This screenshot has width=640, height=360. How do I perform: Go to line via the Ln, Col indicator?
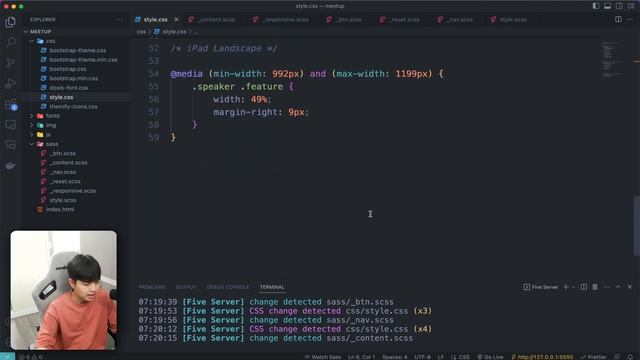pos(361,357)
